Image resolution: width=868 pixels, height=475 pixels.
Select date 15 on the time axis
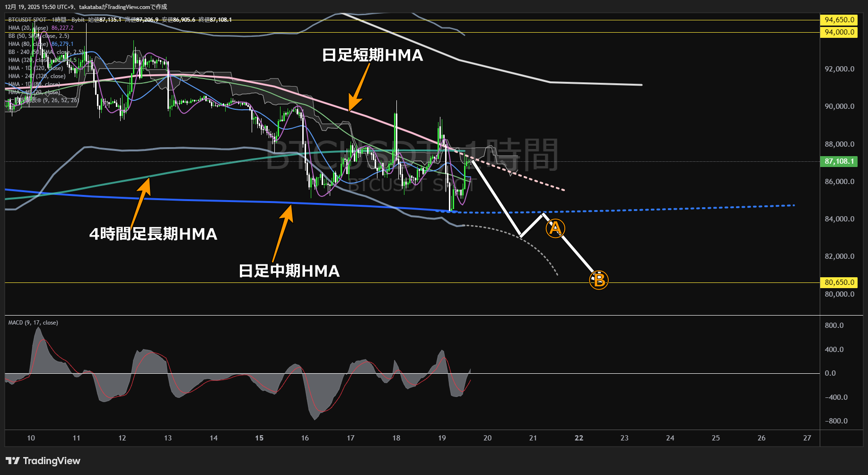pos(259,438)
